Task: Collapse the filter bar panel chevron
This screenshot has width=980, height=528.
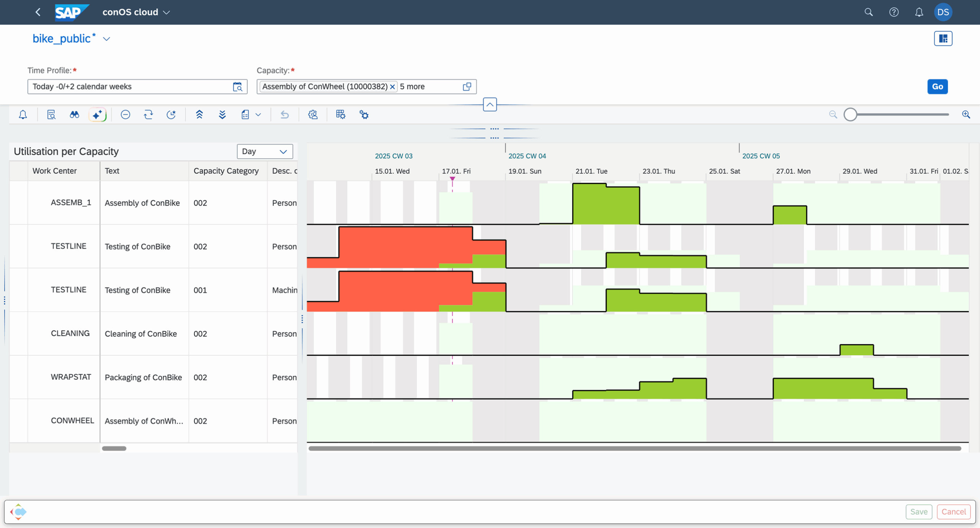Action: [489, 104]
